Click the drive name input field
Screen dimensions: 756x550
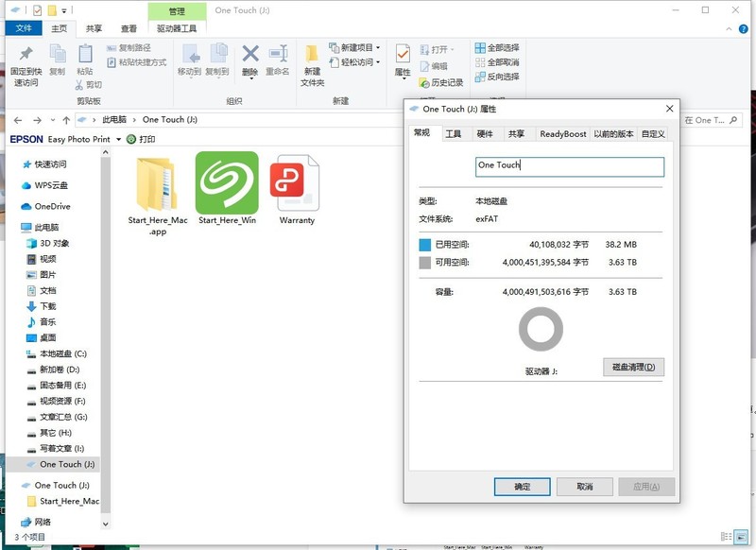click(x=570, y=166)
